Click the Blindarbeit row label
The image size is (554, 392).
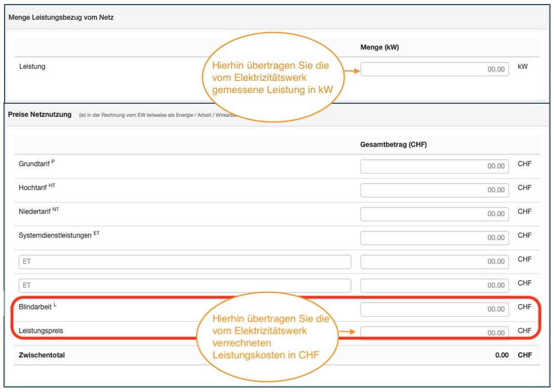click(35, 307)
